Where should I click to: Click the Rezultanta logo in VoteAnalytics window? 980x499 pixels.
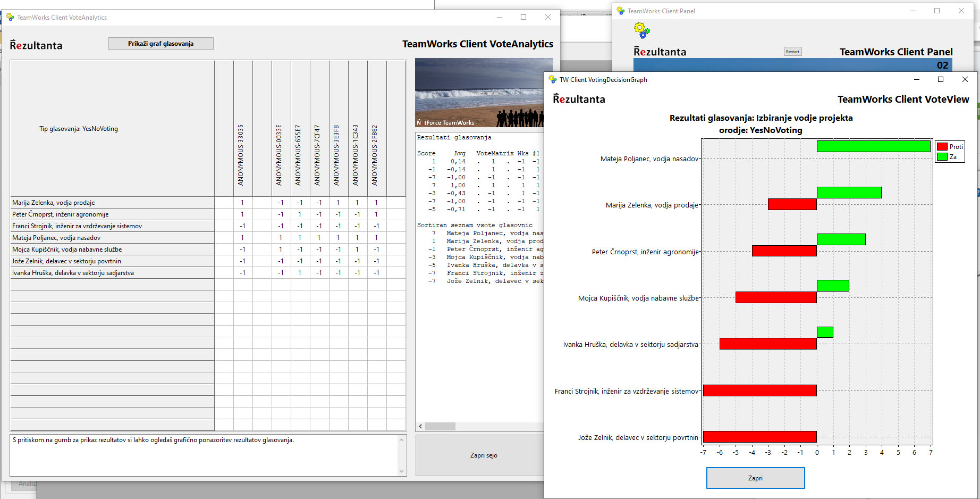coord(36,45)
